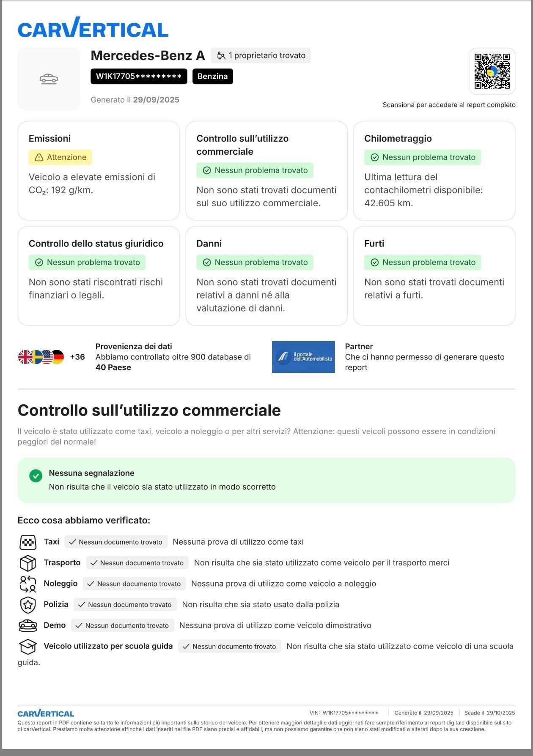Click the yellow Attenzione warning badge

[x=60, y=157]
